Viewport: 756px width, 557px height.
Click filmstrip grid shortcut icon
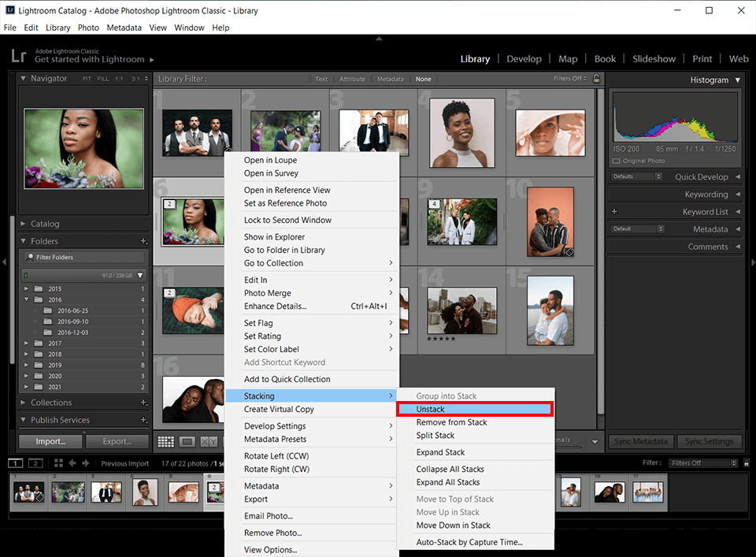point(58,463)
